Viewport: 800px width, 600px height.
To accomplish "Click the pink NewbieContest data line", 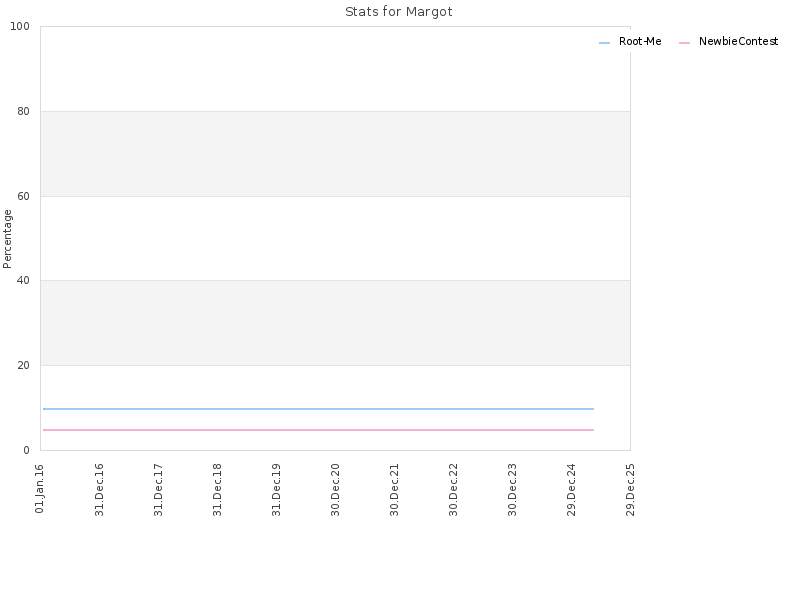I will 318,430.
